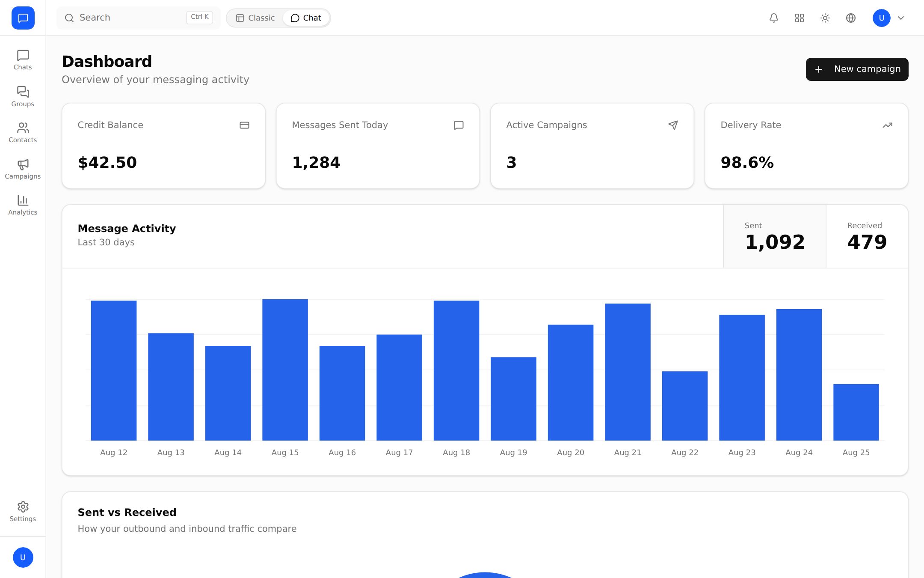The height and width of the screenshot is (578, 924).
Task: Click the Aug 15 bar
Action: pos(285,370)
